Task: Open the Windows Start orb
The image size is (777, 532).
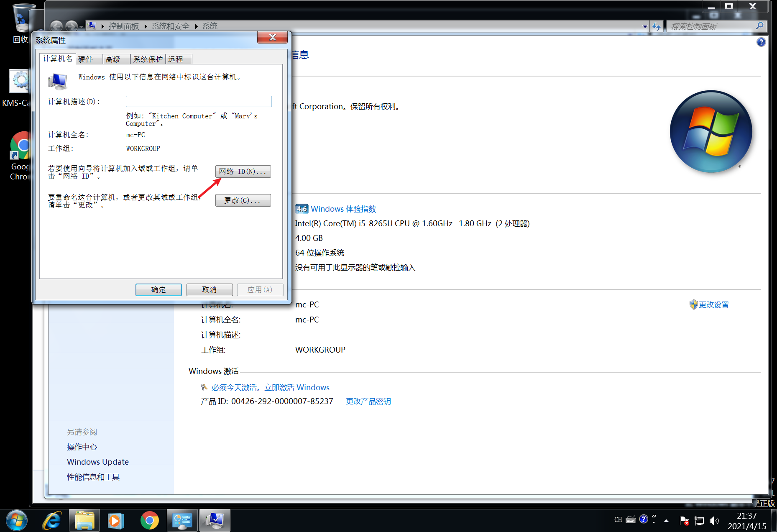Action: coord(17,521)
